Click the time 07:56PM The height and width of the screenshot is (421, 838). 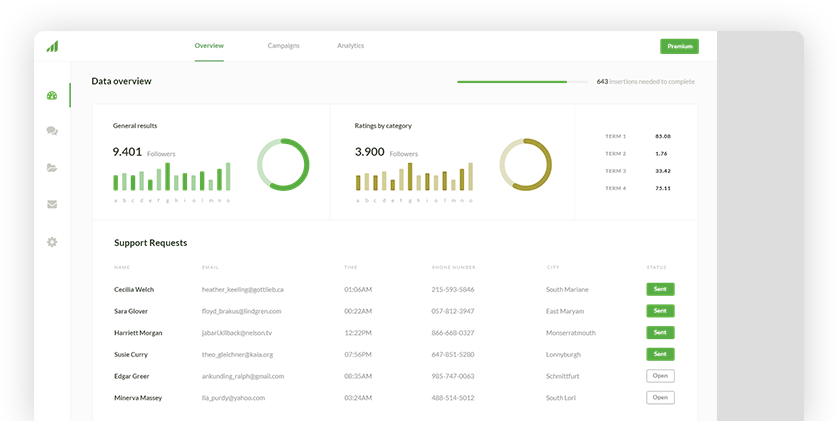[x=358, y=355]
